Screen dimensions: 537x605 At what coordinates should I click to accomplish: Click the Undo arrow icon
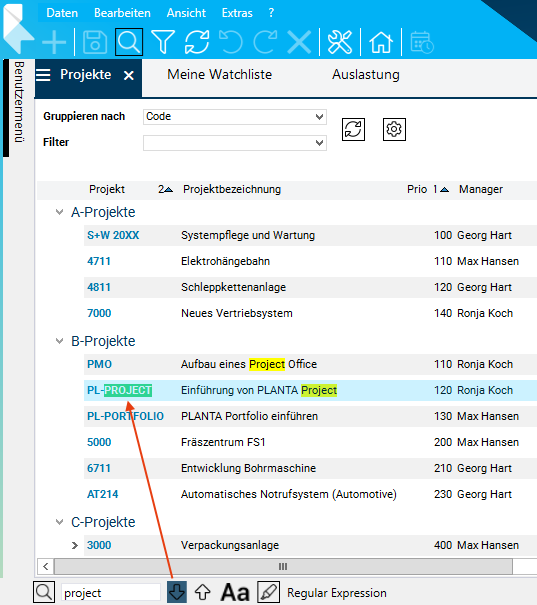pos(231,42)
